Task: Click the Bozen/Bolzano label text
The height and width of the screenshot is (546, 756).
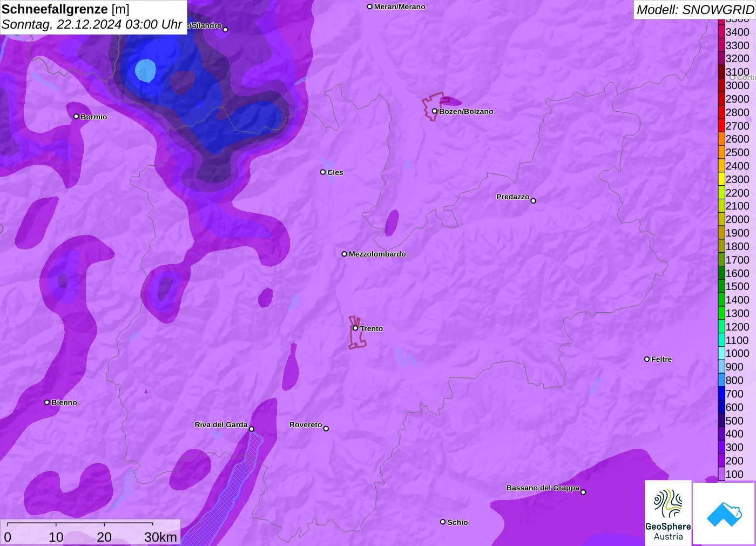Action: coord(466,111)
